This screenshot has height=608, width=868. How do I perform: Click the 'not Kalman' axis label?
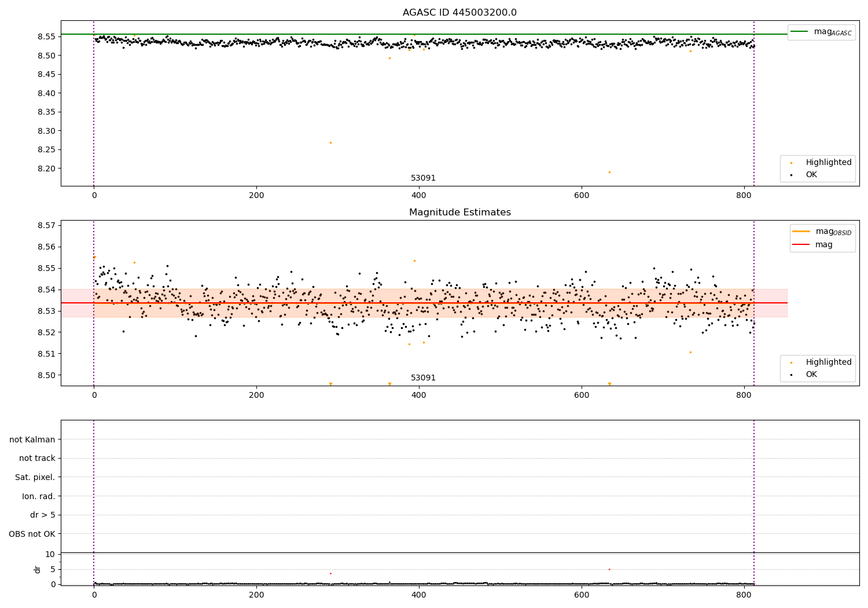click(32, 439)
